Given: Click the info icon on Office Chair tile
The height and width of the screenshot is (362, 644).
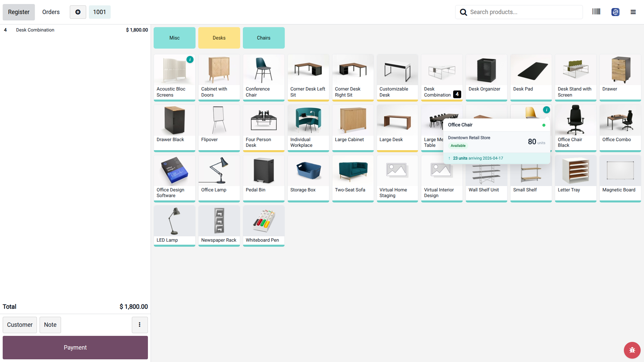Looking at the screenshot, I should point(546,110).
